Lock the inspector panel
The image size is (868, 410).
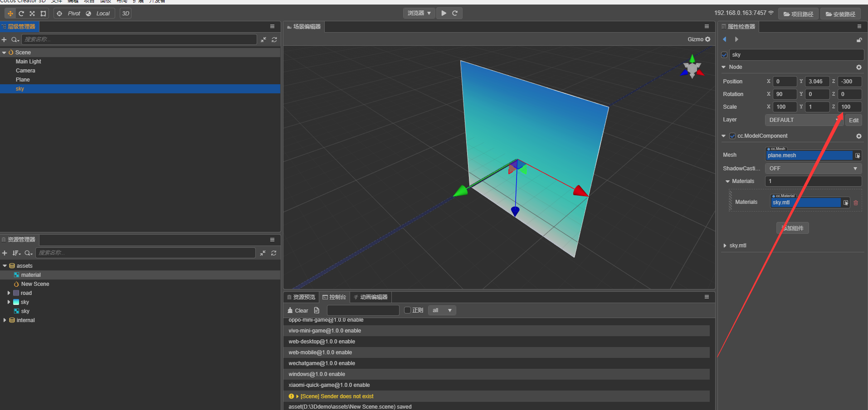(x=859, y=40)
